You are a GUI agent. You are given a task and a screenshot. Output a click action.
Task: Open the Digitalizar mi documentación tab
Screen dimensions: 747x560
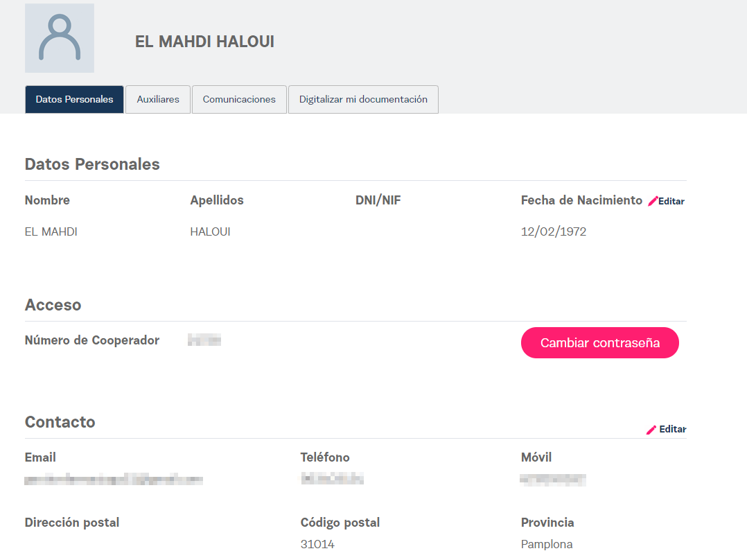coord(363,99)
